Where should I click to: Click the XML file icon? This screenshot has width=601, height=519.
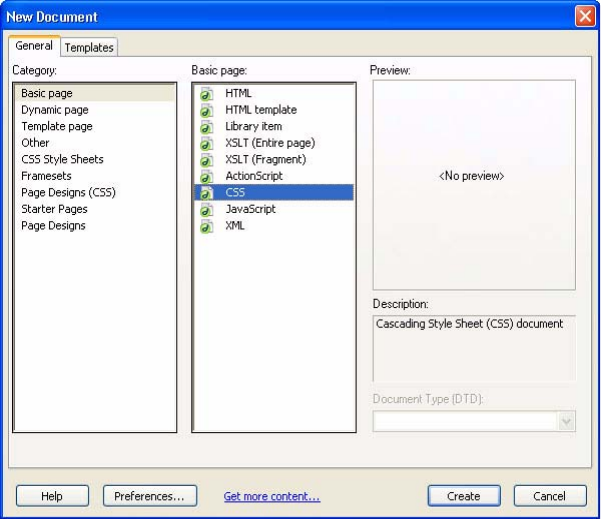coord(207,226)
